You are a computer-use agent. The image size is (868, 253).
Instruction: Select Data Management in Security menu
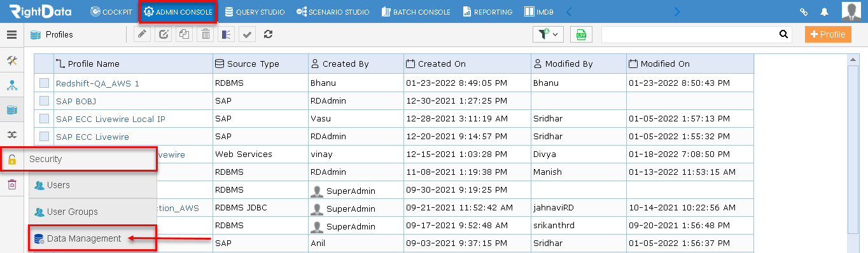coord(84,238)
